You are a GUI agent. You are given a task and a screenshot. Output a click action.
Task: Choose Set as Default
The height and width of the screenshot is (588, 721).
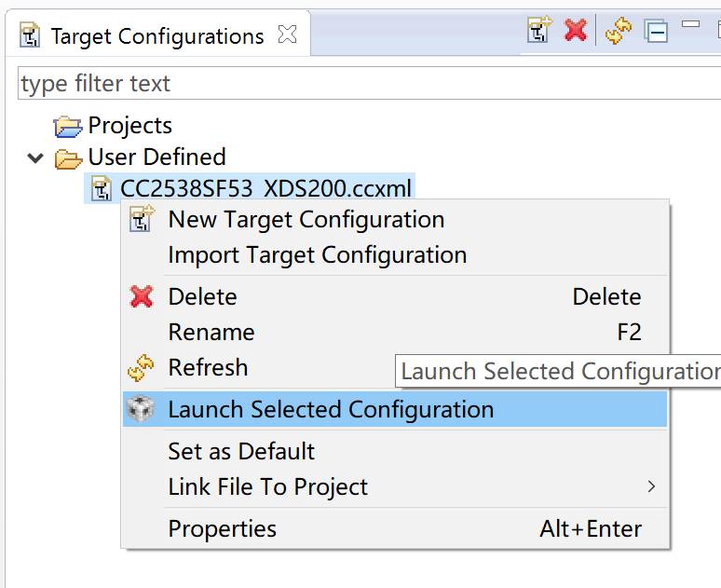click(241, 452)
